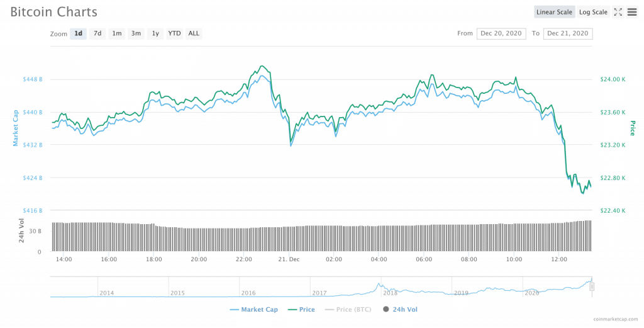This screenshot has width=644, height=328.
Task: Set zoom to 1d
Action: [x=78, y=33]
